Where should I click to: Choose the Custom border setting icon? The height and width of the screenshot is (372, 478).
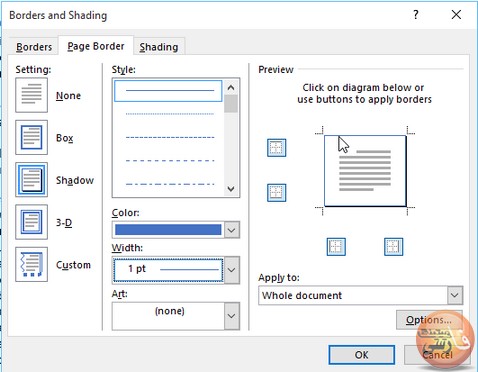(31, 264)
